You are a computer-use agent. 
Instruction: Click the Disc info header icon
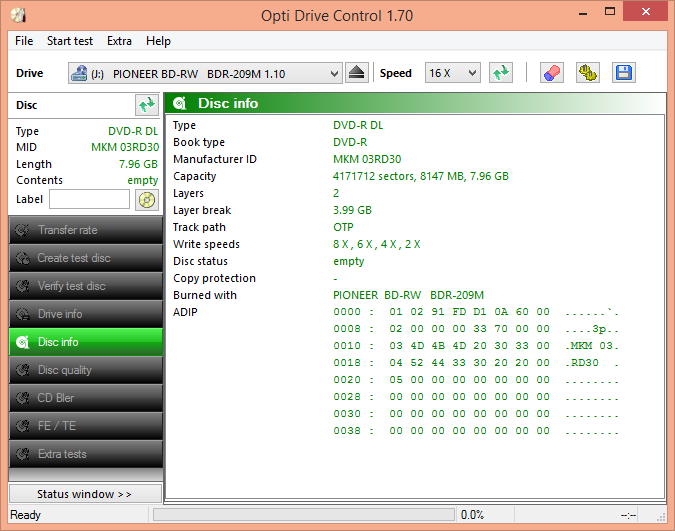point(180,103)
